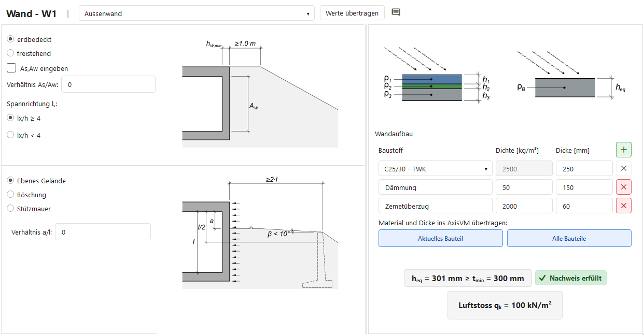Click the Wand - W1 title
The height and width of the screenshot is (335, 644).
pyautogui.click(x=32, y=13)
